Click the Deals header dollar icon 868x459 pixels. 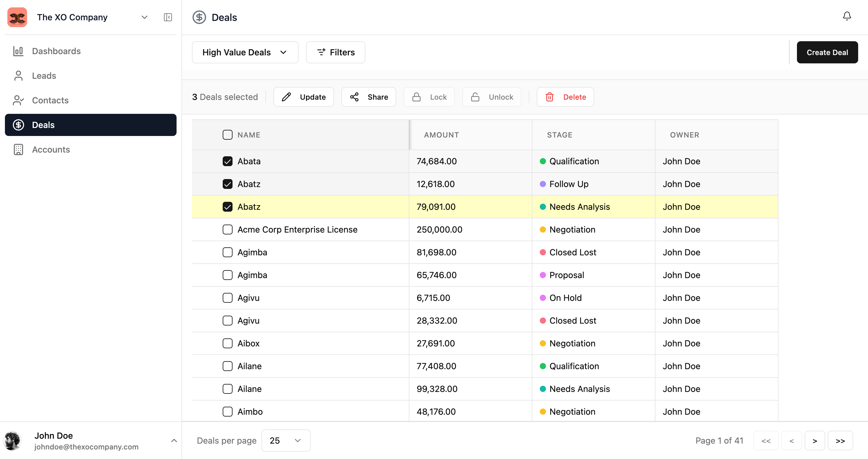pyautogui.click(x=199, y=17)
